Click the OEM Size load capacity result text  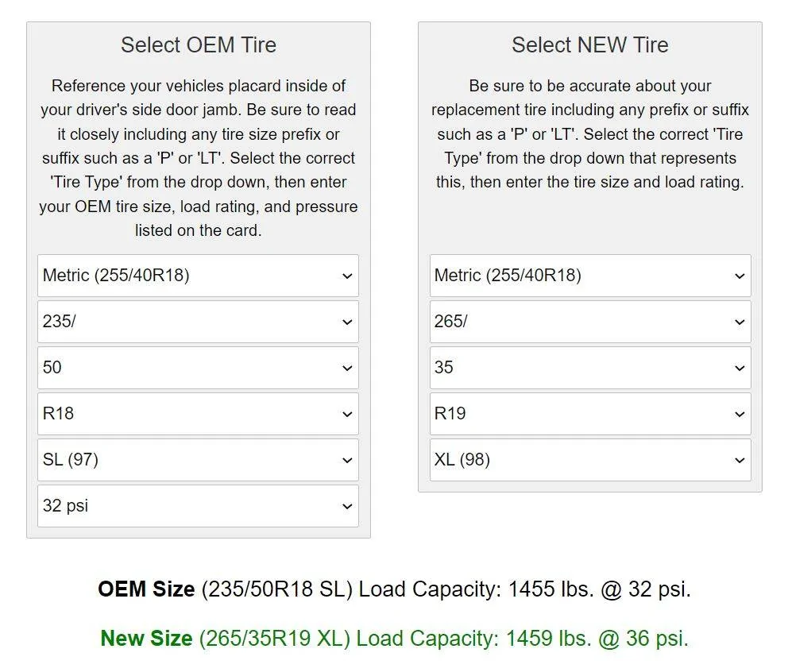pos(394,589)
